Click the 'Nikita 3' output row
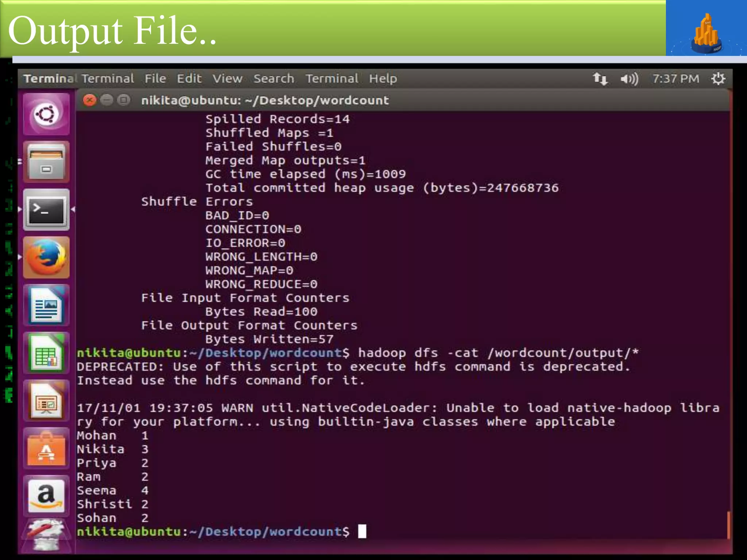Screen dimensions: 747x560 click(x=113, y=450)
